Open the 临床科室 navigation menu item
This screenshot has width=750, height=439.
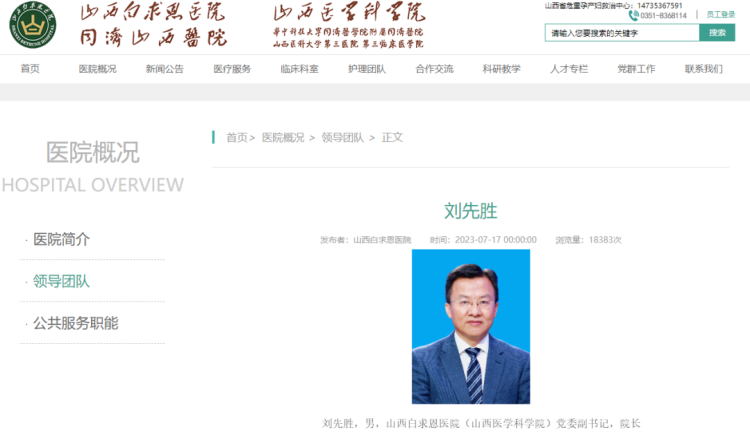(299, 69)
